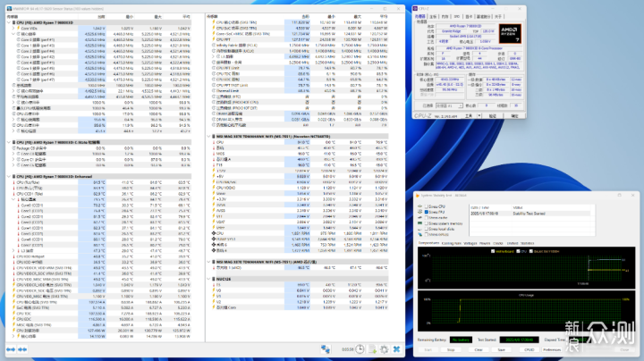Open the arrow dropdown beside CPU-Z 工具 button
644x361 pixels.
point(479,116)
